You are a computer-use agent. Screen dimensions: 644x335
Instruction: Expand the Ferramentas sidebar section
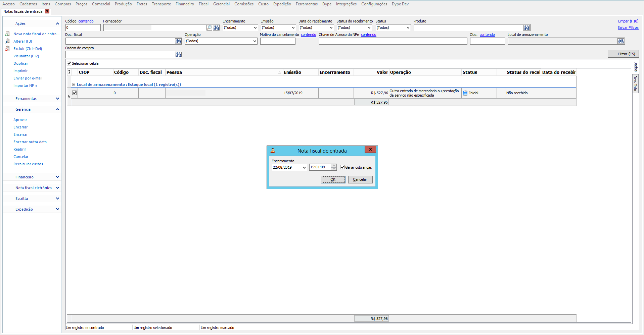57,99
